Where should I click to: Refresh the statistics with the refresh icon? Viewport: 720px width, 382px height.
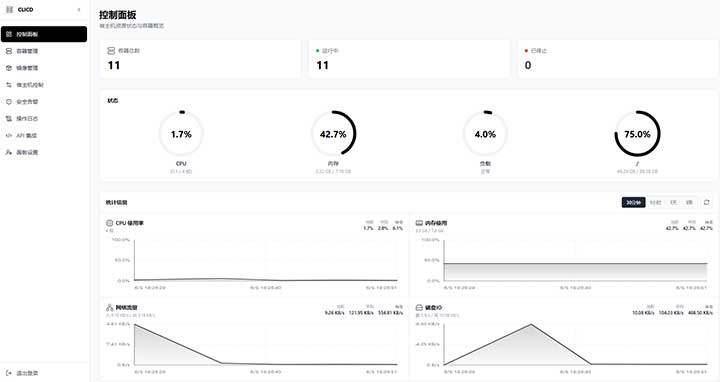706,202
